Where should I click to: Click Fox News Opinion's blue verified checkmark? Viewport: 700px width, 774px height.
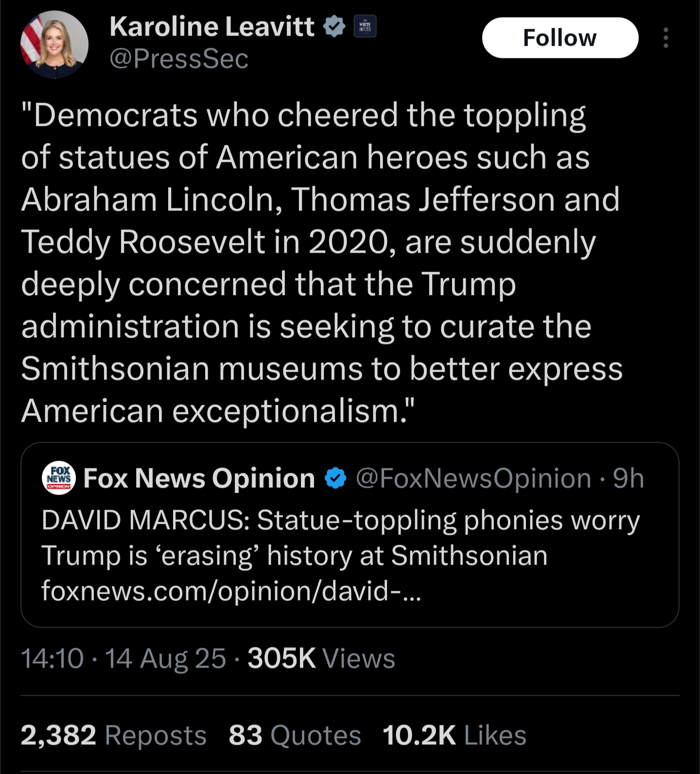pos(335,479)
